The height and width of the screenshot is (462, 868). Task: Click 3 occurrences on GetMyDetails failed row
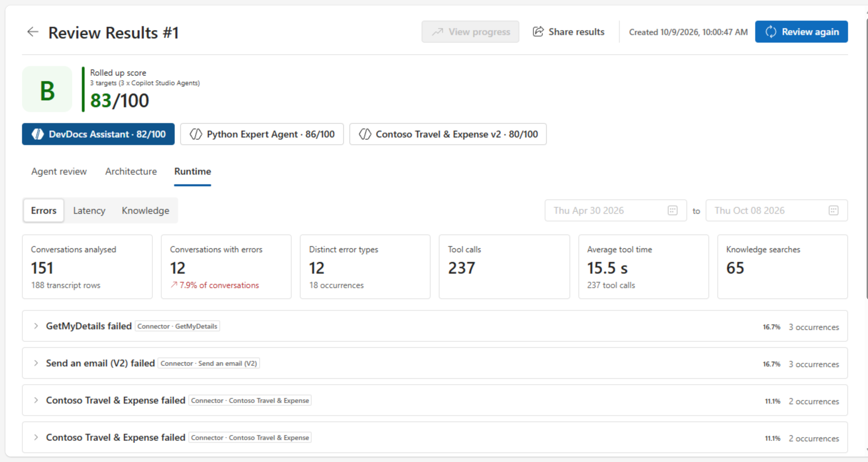coord(814,327)
